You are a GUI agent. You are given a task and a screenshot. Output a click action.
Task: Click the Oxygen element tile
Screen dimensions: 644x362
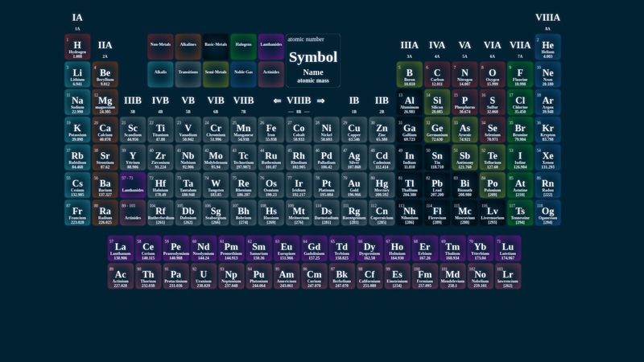pyautogui.click(x=492, y=75)
